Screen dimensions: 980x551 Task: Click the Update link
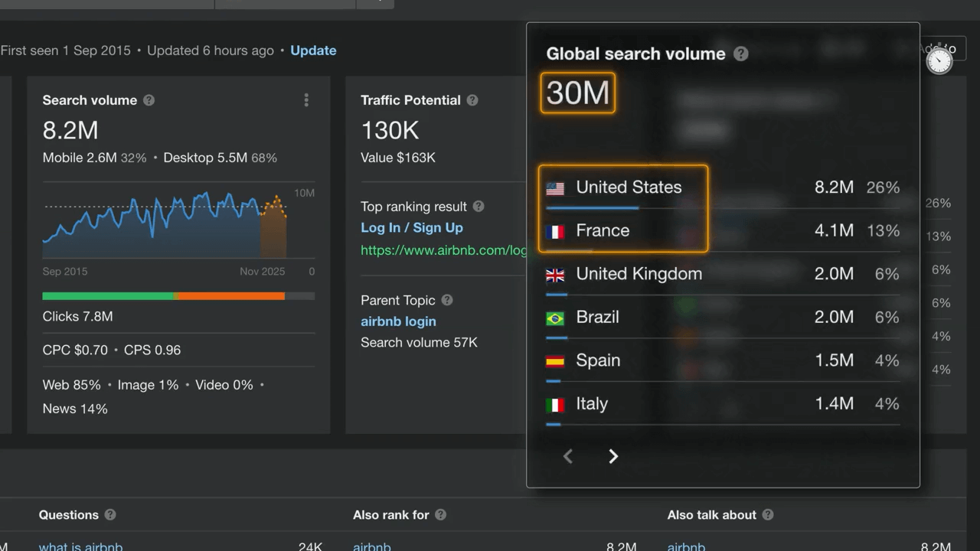coord(313,51)
